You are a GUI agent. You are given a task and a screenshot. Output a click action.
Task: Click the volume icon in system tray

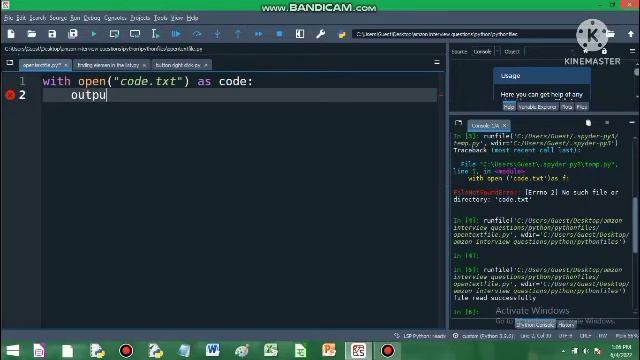point(586,351)
